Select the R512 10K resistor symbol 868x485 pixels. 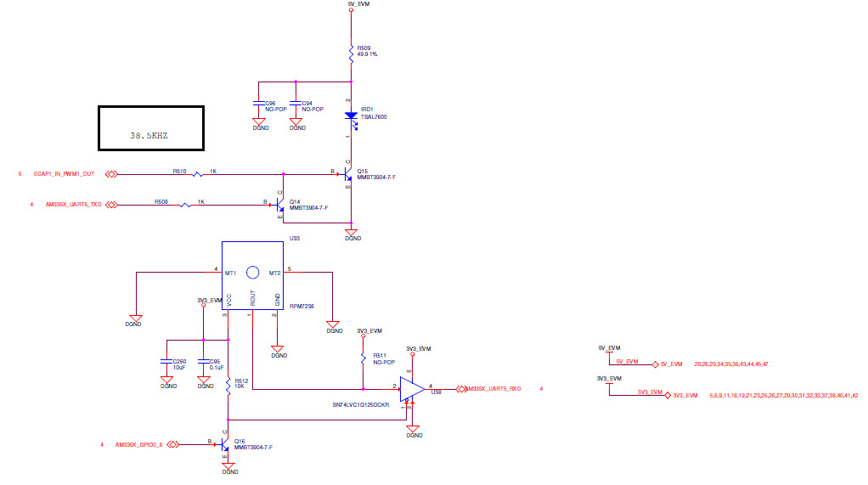click(228, 385)
